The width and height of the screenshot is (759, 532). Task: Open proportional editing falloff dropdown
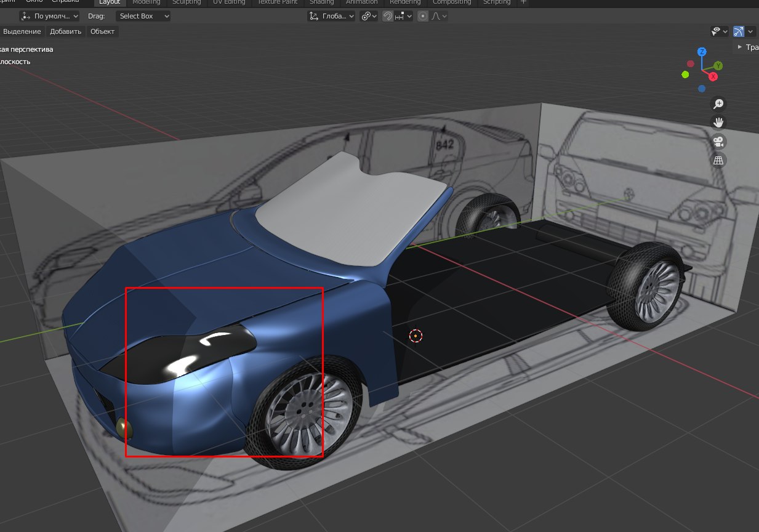[x=438, y=17]
